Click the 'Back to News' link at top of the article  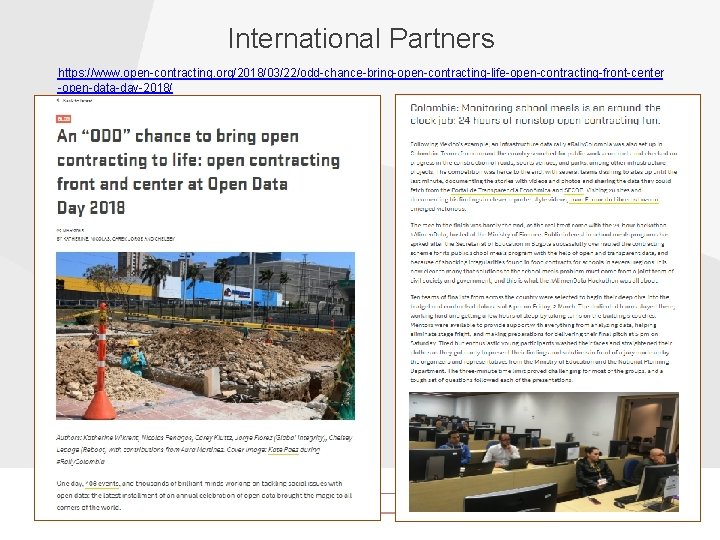pos(74,100)
